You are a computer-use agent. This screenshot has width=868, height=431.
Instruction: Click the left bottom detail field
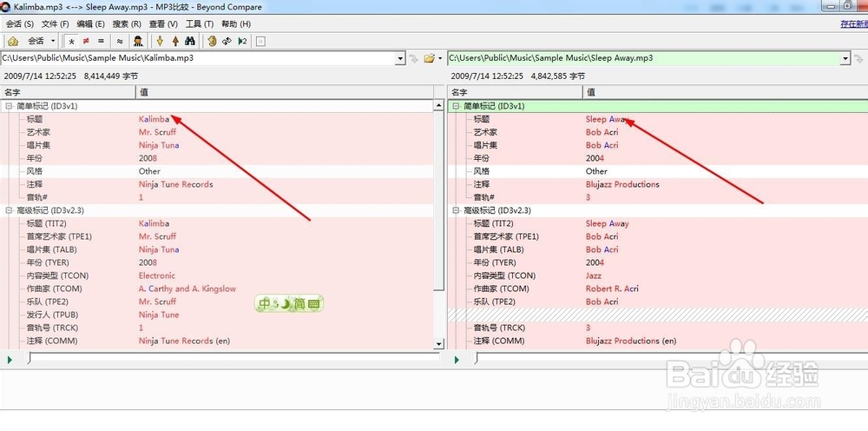click(x=234, y=358)
